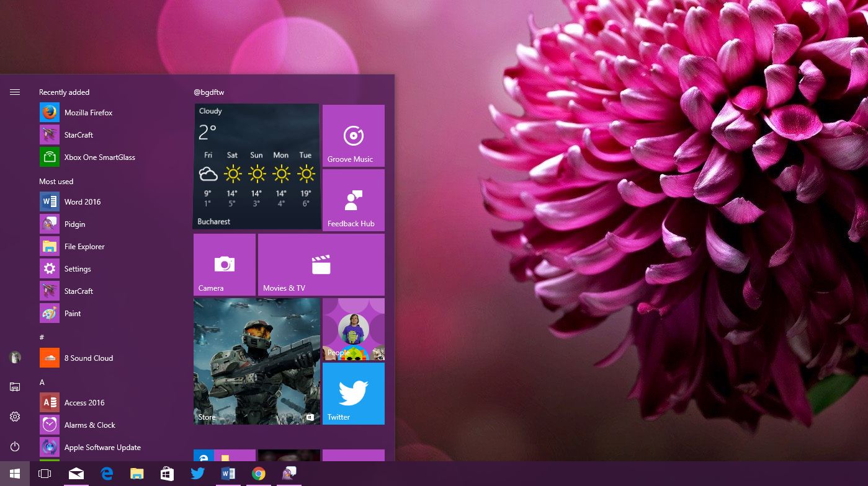Launch Word 2016 from Most used
Screen dimensions: 868x486
pos(112,202)
